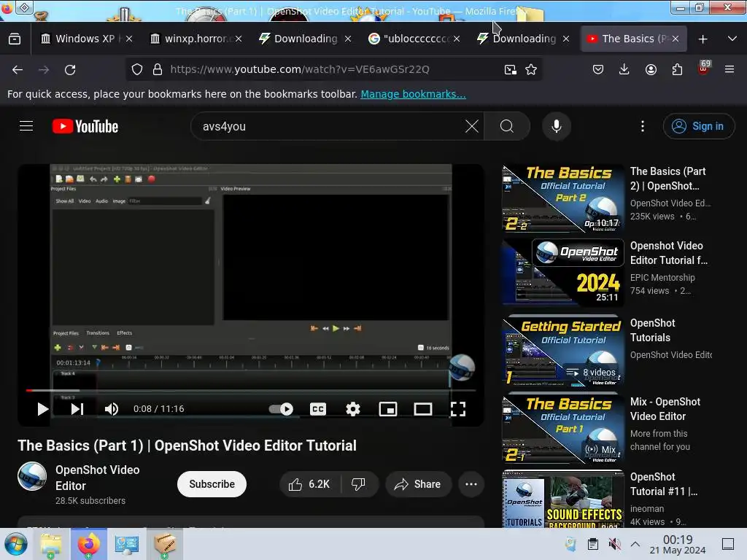Image resolution: width=747 pixels, height=560 pixels.
Task: Play the video
Action: (x=42, y=409)
